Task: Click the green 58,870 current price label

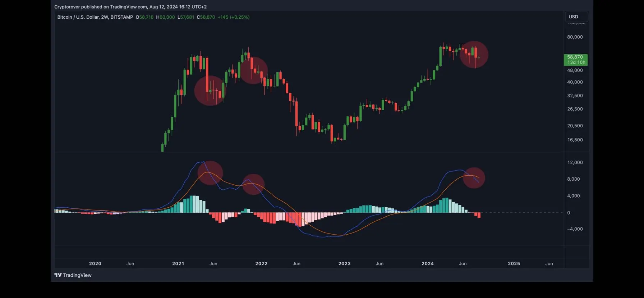Action: pyautogui.click(x=575, y=57)
